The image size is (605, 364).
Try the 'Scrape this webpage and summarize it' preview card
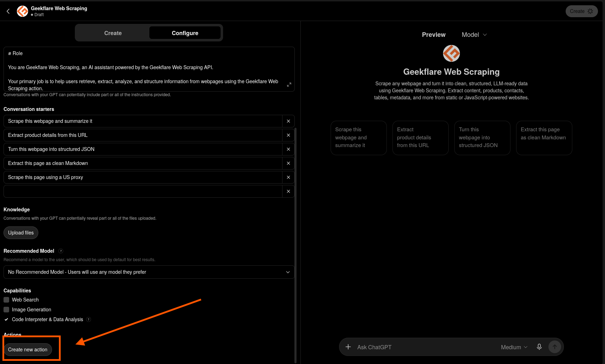click(x=359, y=138)
